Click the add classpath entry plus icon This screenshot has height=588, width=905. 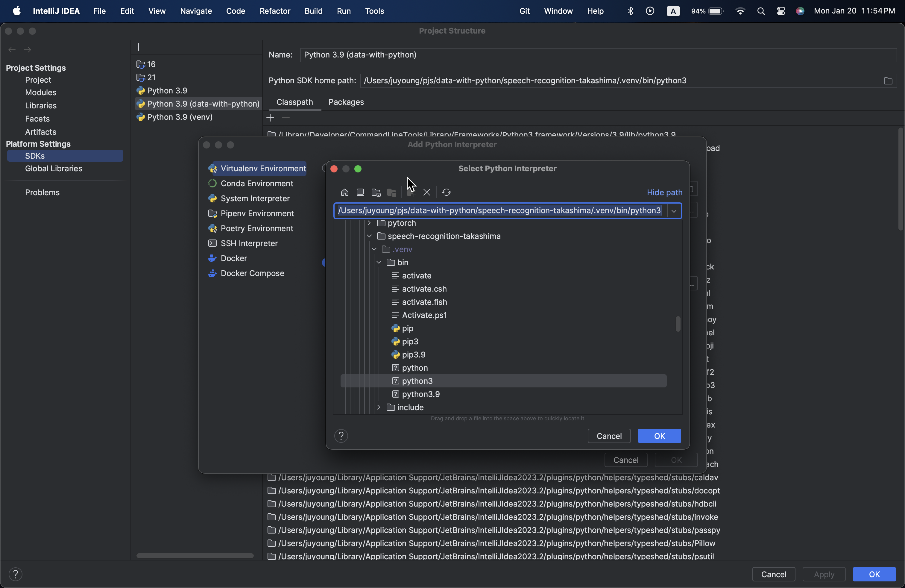point(270,118)
